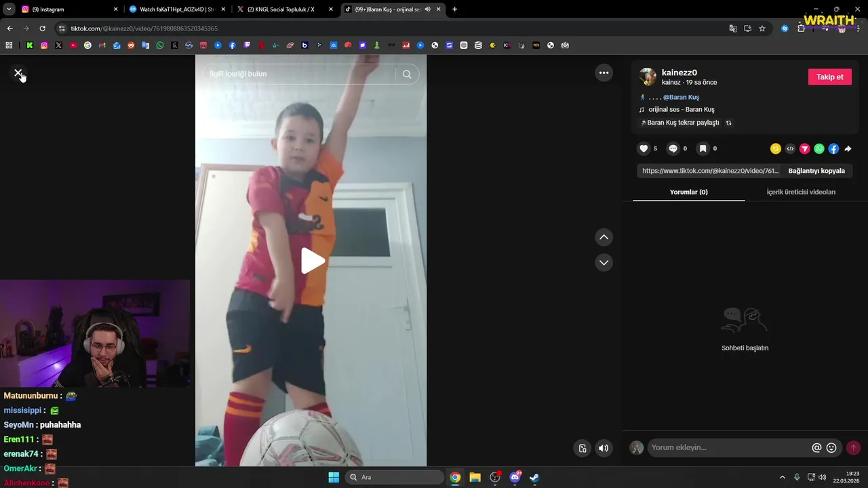868x488 pixels.
Task: Click the taskbar Ara search box
Action: pos(395,477)
